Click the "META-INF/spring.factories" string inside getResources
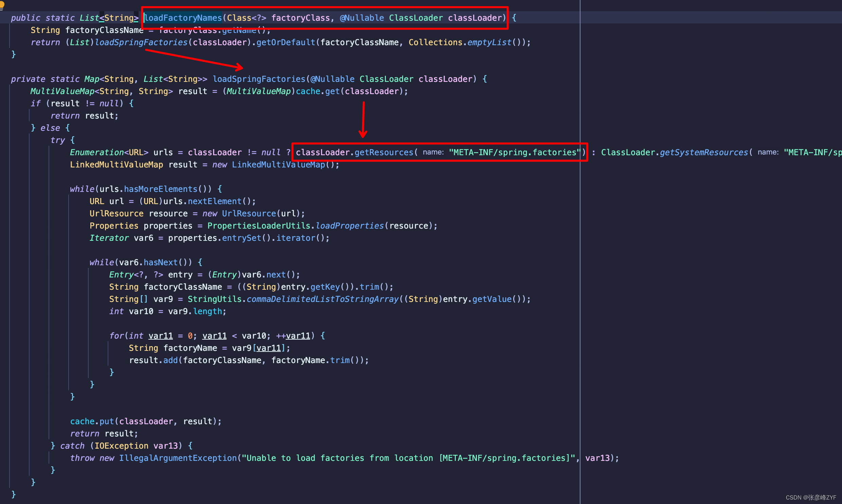 [515, 152]
